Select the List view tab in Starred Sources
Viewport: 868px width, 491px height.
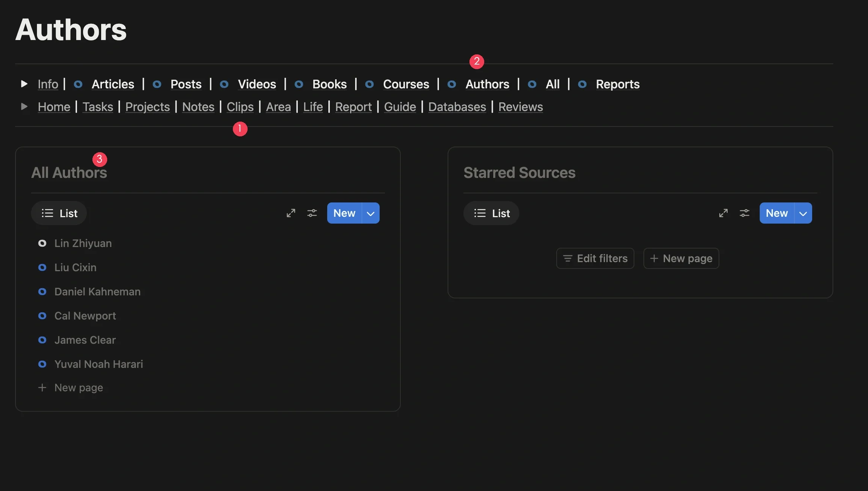tap(491, 213)
